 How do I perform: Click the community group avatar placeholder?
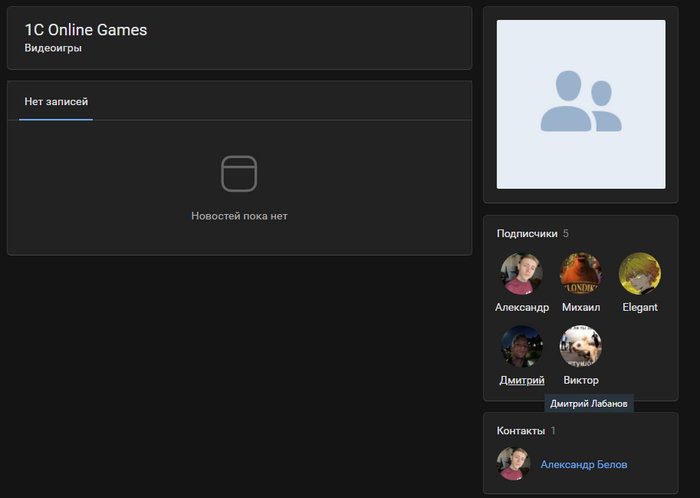click(580, 104)
